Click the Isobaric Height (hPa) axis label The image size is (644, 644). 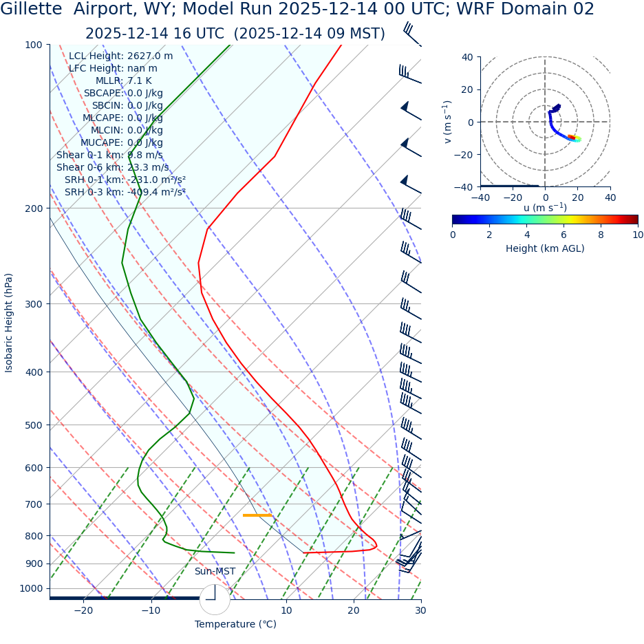tap(9, 323)
